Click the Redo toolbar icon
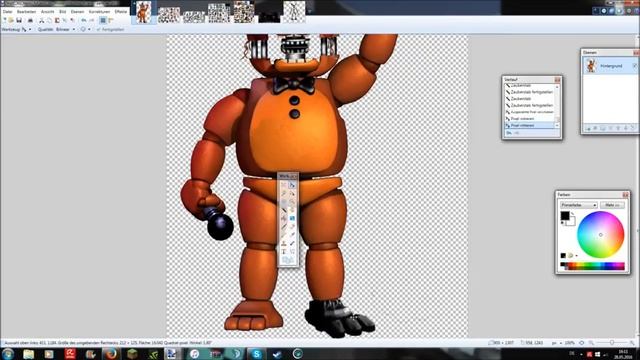Screen dimensions: 640x360 [91, 20]
